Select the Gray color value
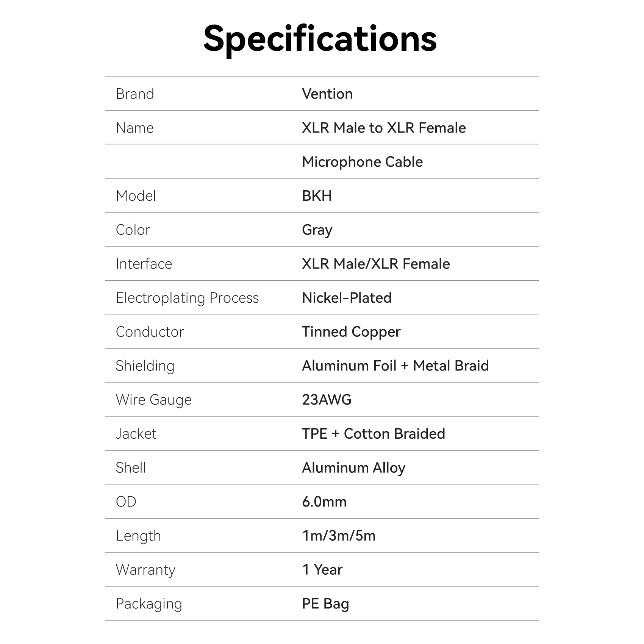The width and height of the screenshot is (644, 644). click(x=317, y=230)
